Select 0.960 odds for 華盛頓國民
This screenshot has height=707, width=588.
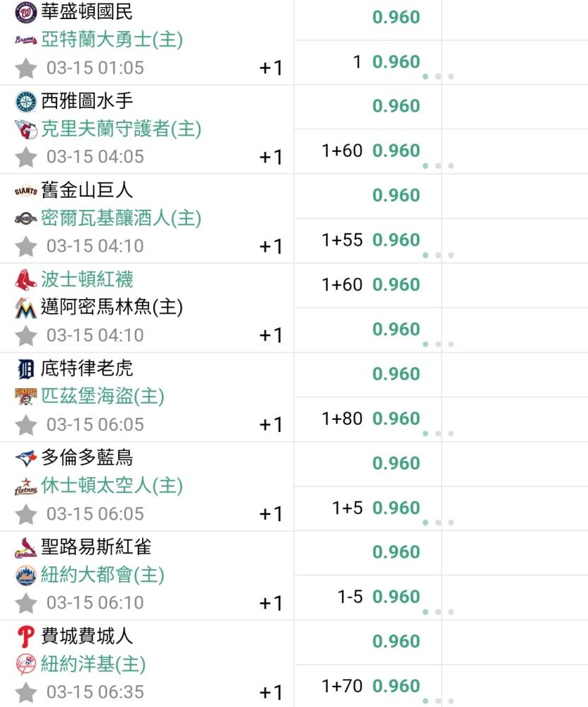click(x=367, y=18)
